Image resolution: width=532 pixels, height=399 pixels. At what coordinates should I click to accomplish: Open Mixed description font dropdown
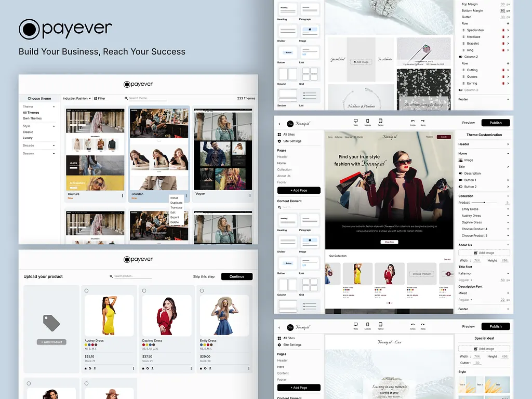[508, 293]
